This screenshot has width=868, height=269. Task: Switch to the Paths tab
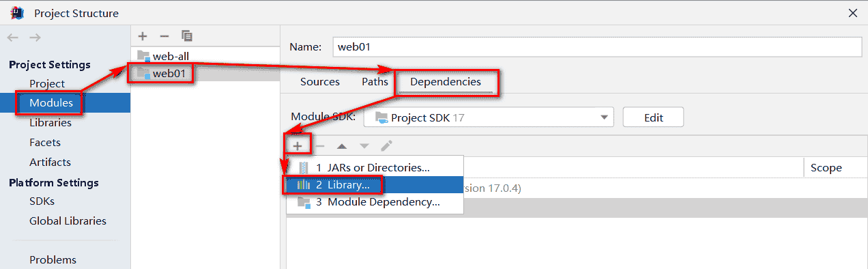[375, 82]
